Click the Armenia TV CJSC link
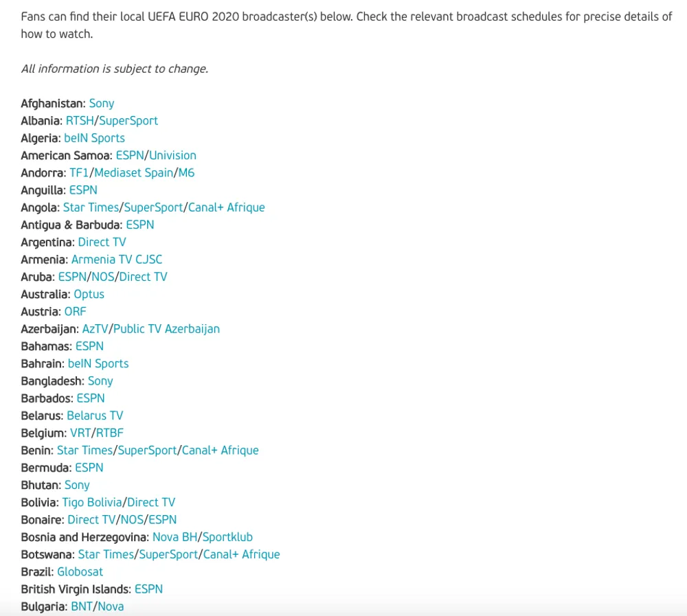 117,260
